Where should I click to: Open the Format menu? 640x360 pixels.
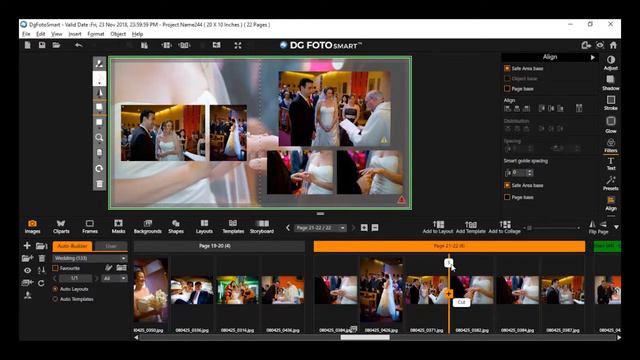click(x=96, y=34)
